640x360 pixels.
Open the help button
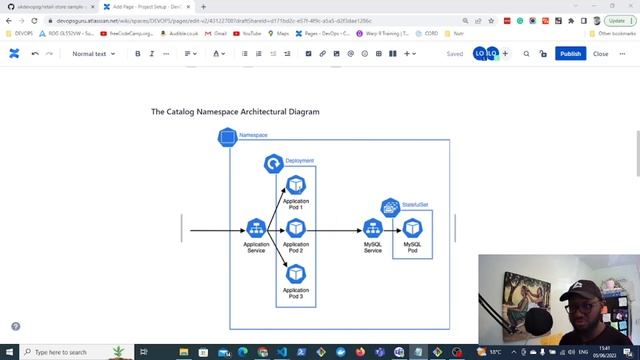(x=16, y=326)
